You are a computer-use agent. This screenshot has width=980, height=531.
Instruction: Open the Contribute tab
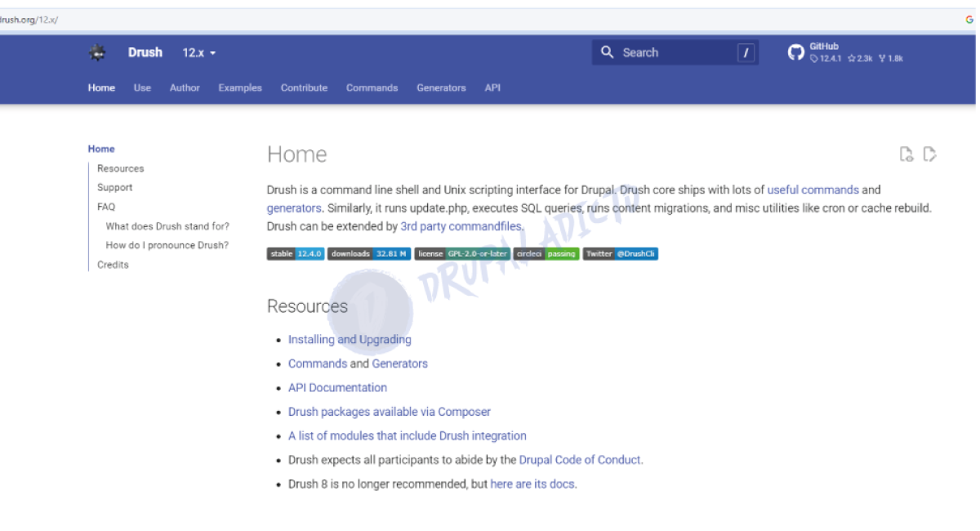[304, 87]
